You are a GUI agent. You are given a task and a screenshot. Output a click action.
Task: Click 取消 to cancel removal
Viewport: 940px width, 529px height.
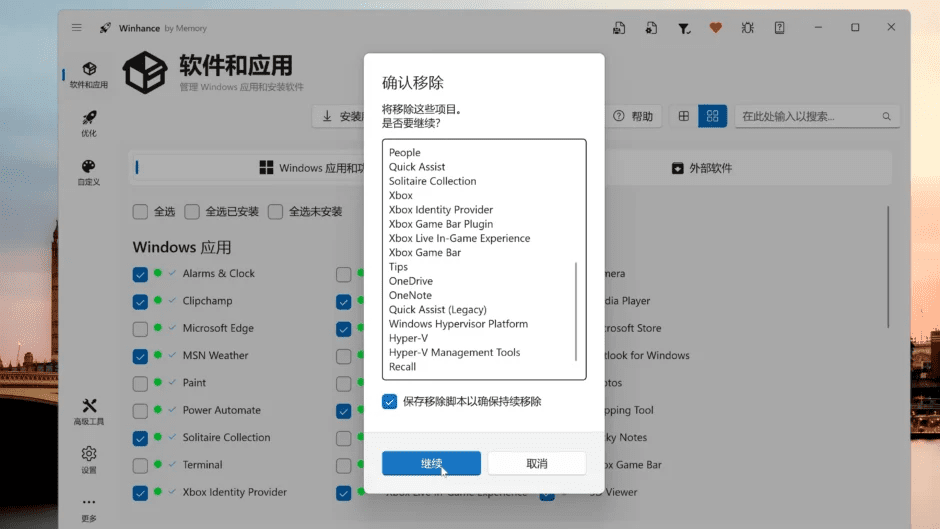[537, 463]
